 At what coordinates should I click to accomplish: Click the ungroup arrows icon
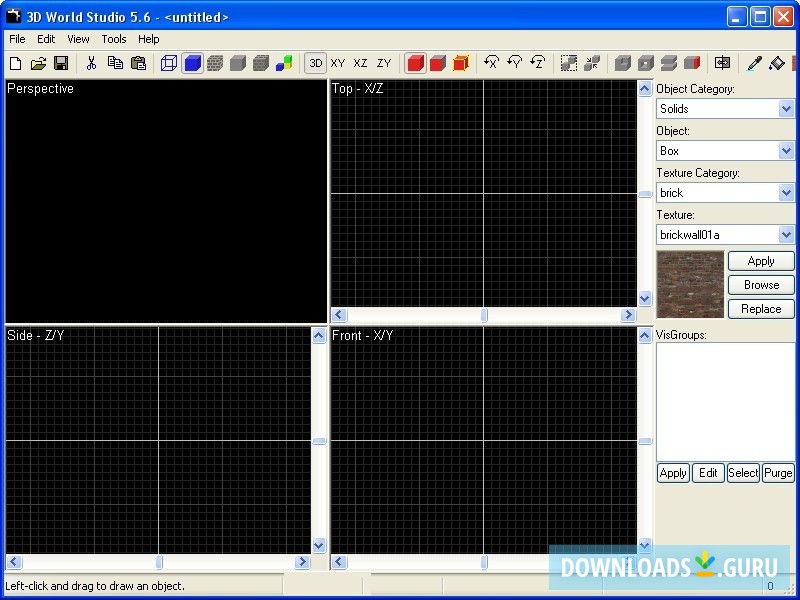point(592,63)
